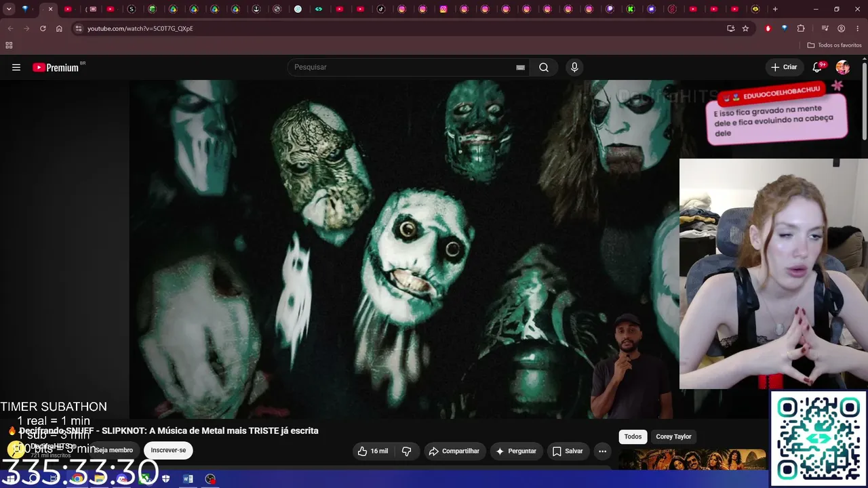868x488 pixels.
Task: Subscribe with the Inscrever-se button
Action: [x=168, y=450]
